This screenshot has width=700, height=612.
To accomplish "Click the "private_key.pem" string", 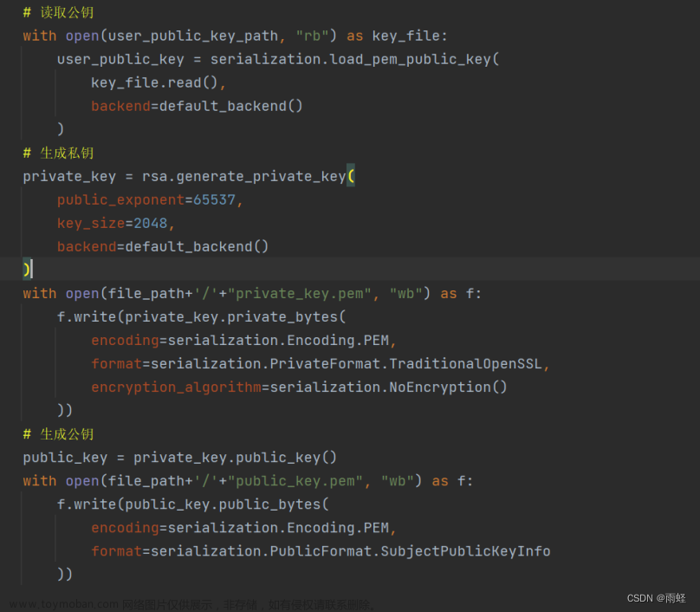I will (299, 294).
